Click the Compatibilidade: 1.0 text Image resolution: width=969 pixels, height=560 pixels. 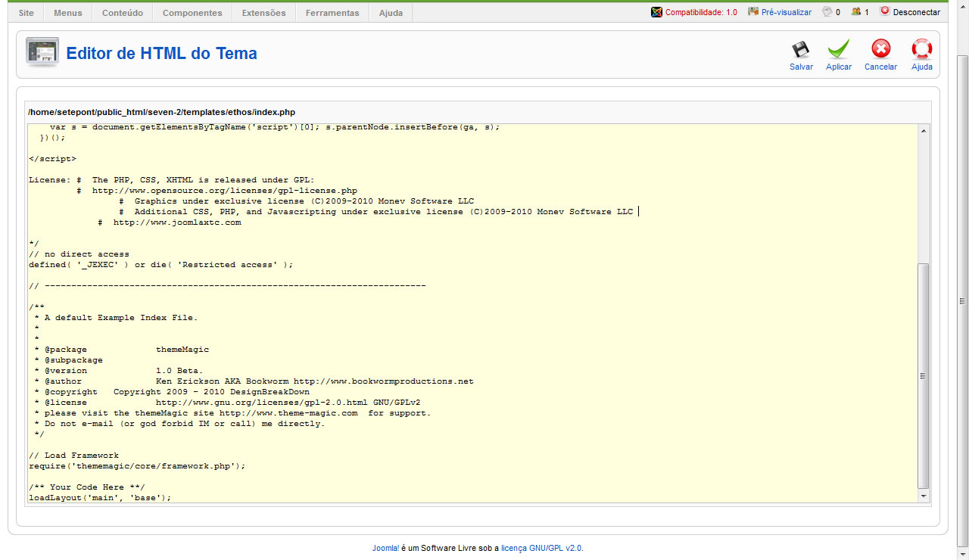pos(701,13)
